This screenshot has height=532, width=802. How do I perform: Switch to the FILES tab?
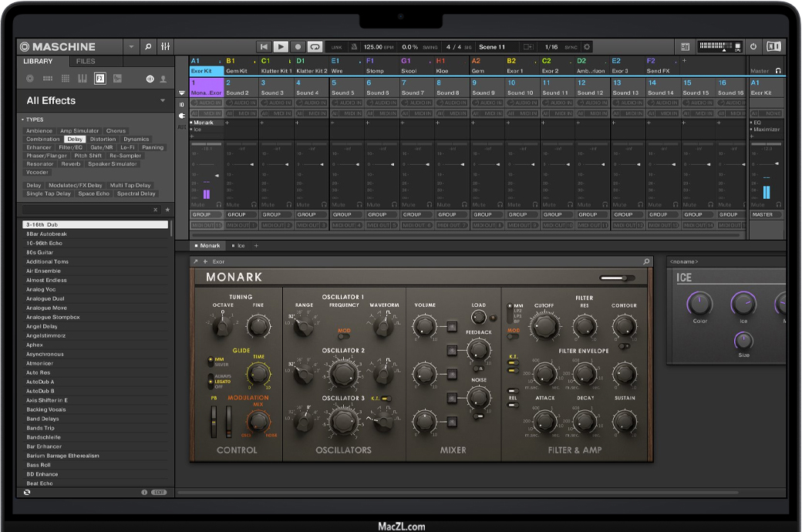tap(86, 62)
